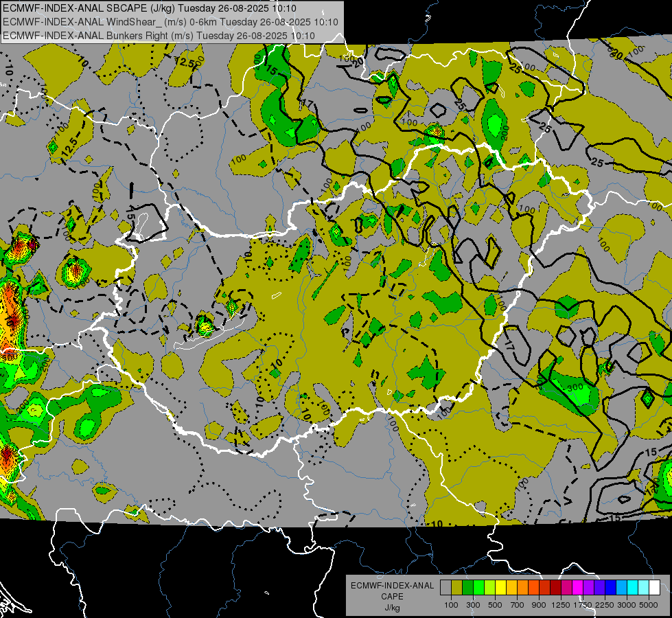Click the gray swatch in CAPE legend

click(445, 588)
